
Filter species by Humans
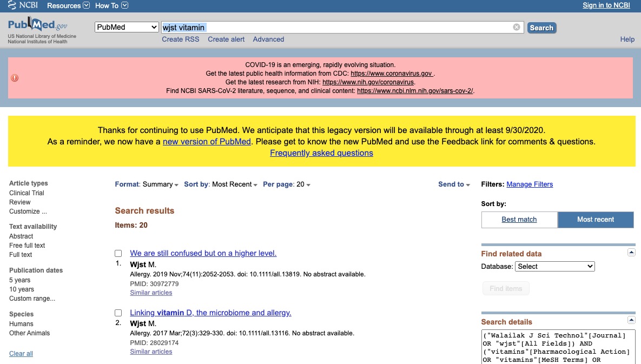click(21, 324)
